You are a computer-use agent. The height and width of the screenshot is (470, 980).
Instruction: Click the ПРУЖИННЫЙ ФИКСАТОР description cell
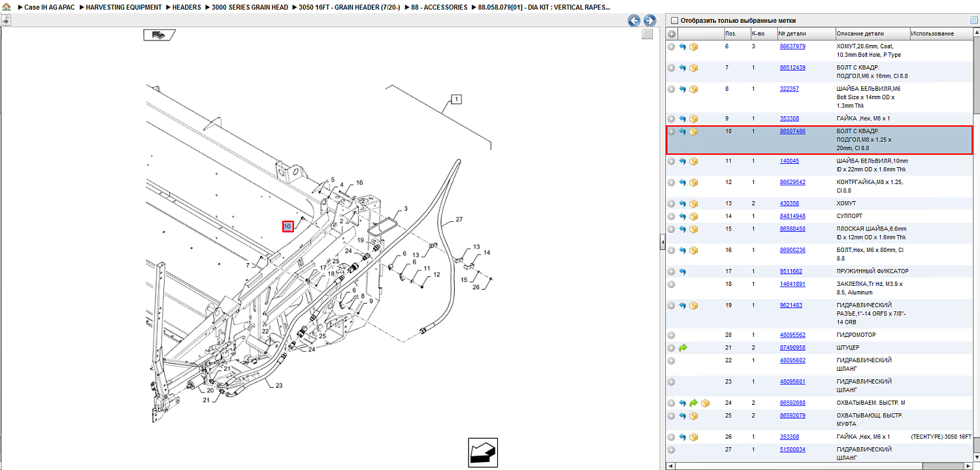pyautogui.click(x=872, y=272)
